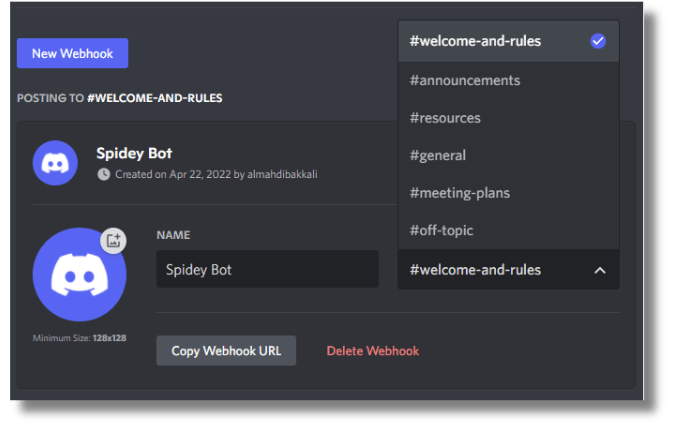Click the 'POSTING TO #WELCOME-AND-RULES' heading
This screenshot has height=425, width=676.
click(119, 98)
